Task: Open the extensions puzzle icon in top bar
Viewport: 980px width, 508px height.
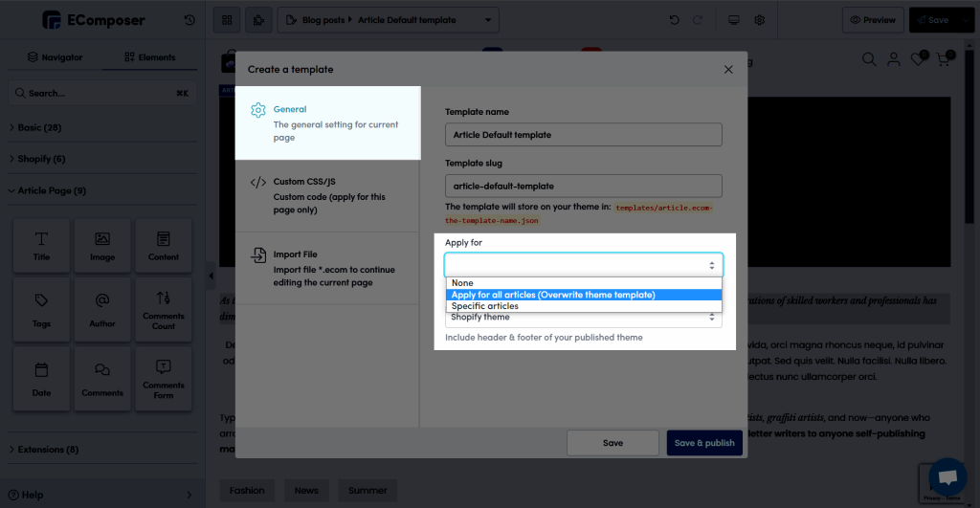Action: (258, 20)
